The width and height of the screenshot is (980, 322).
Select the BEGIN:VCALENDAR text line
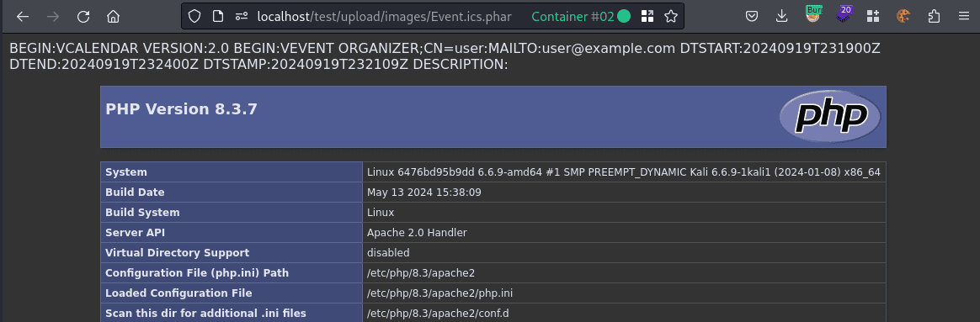point(445,49)
